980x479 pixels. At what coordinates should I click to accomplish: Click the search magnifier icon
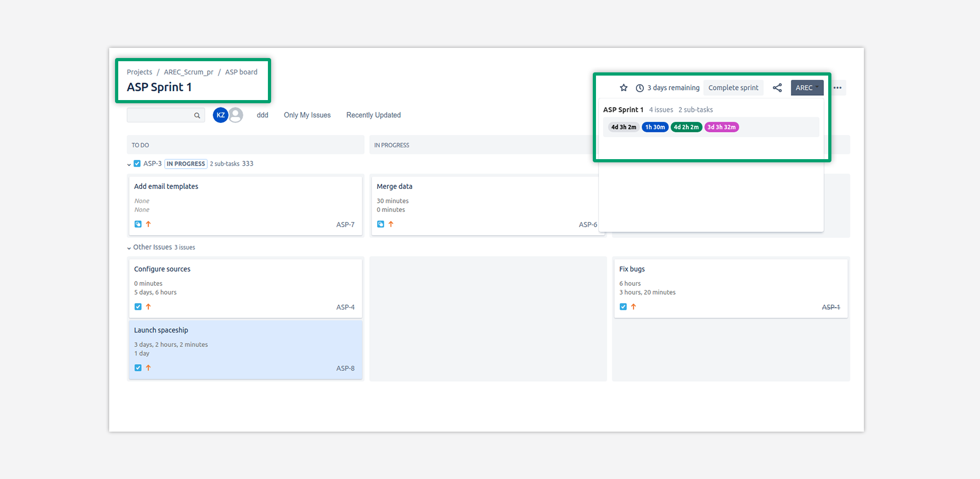coord(197,115)
